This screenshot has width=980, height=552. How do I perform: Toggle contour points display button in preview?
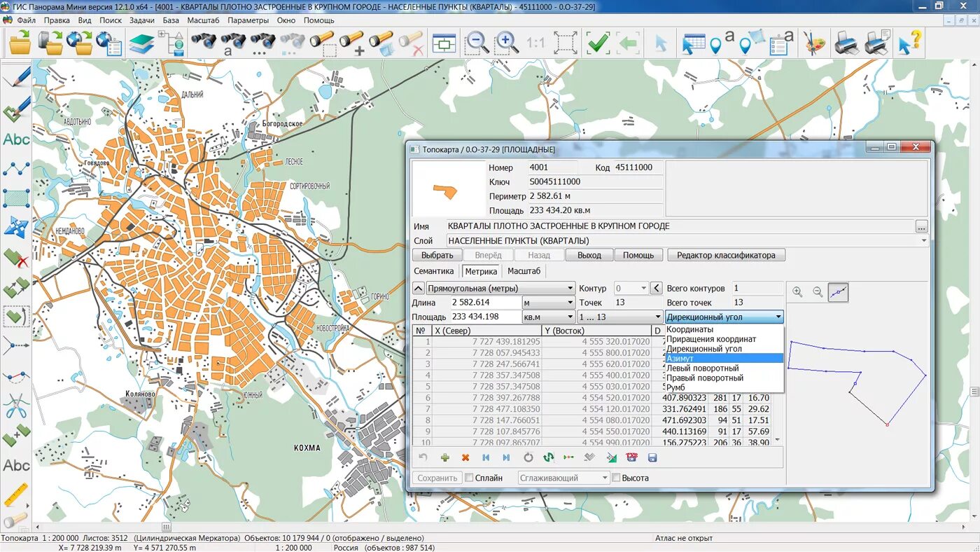(x=838, y=292)
